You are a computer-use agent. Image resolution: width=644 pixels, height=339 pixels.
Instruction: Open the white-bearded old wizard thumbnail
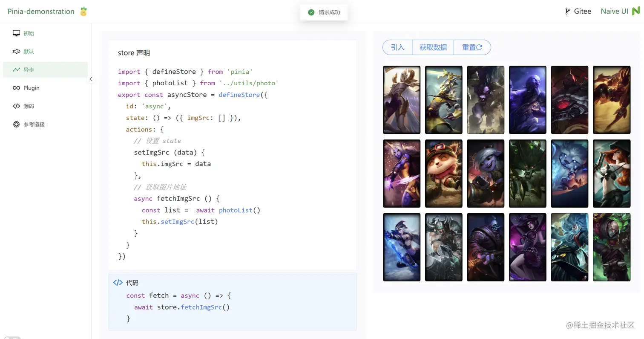(569, 247)
